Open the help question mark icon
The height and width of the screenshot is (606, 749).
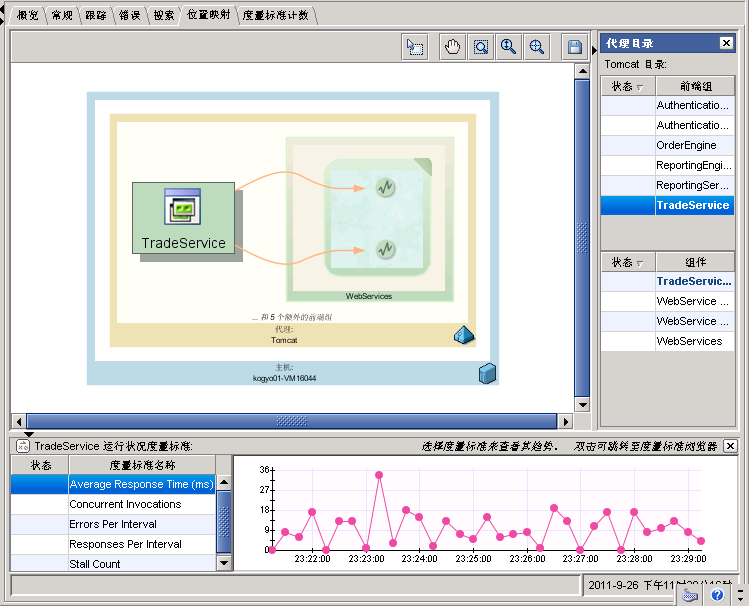coord(717,595)
